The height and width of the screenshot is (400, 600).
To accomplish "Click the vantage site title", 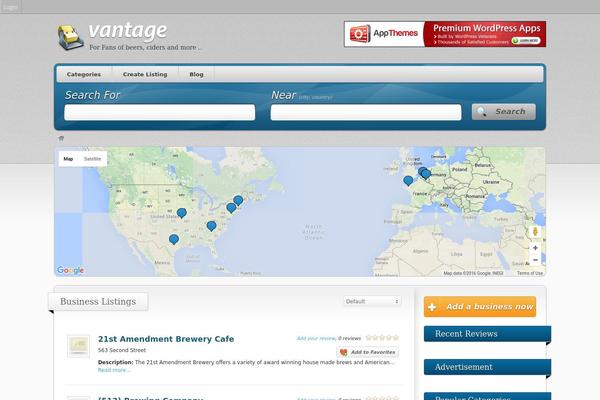I will coord(127,30).
